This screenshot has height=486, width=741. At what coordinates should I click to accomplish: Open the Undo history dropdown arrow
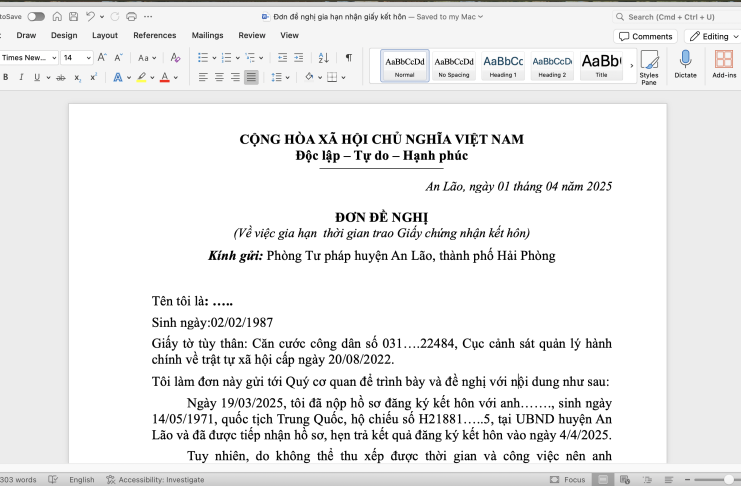[x=102, y=17]
